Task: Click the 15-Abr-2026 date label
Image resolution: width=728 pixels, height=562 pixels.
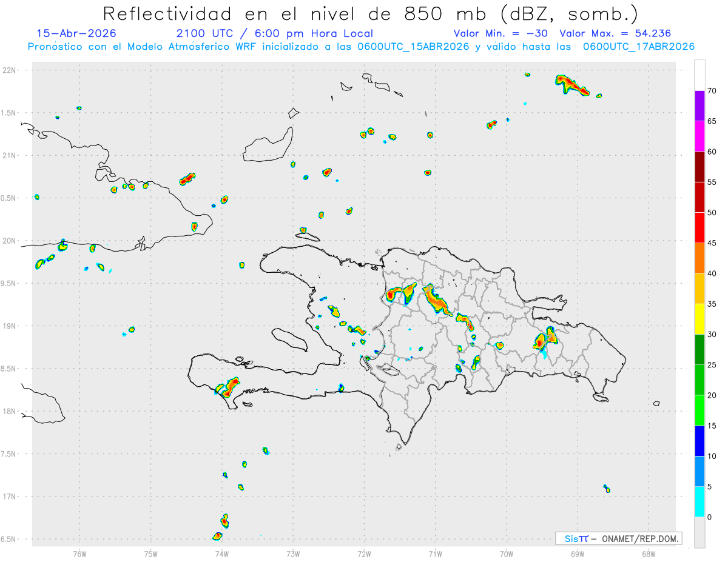Action: click(x=76, y=33)
